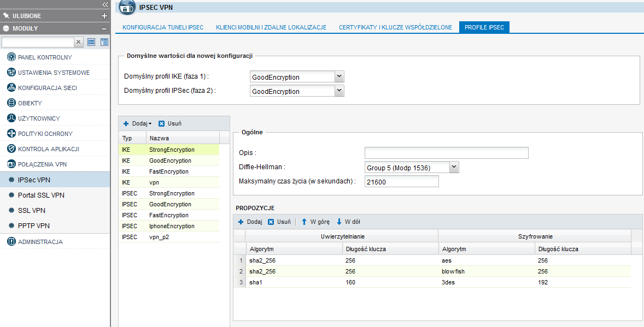Select proposal row 1 sha2_256 aes
The height and width of the screenshot is (327, 644).
432,260
